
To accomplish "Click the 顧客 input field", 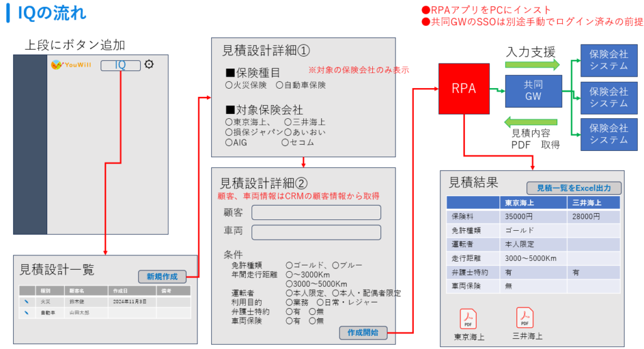I will coord(316,213).
